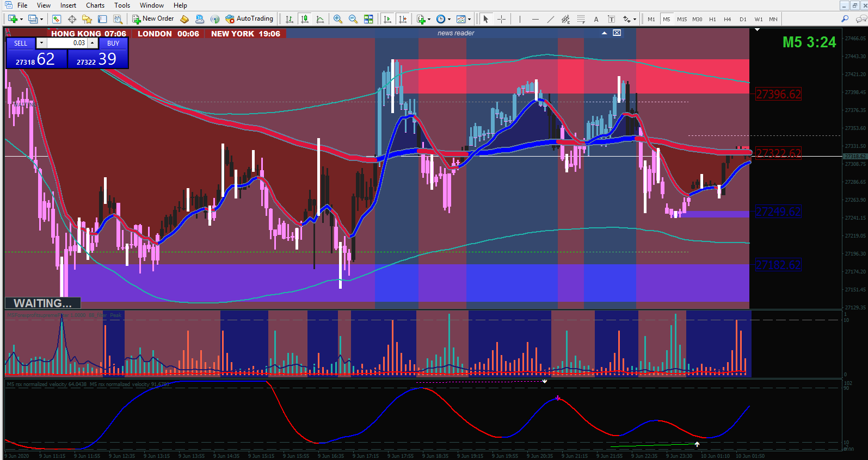This screenshot has height=460, width=868.
Task: Draw a trendline with the trendline tool
Action: [x=551, y=19]
